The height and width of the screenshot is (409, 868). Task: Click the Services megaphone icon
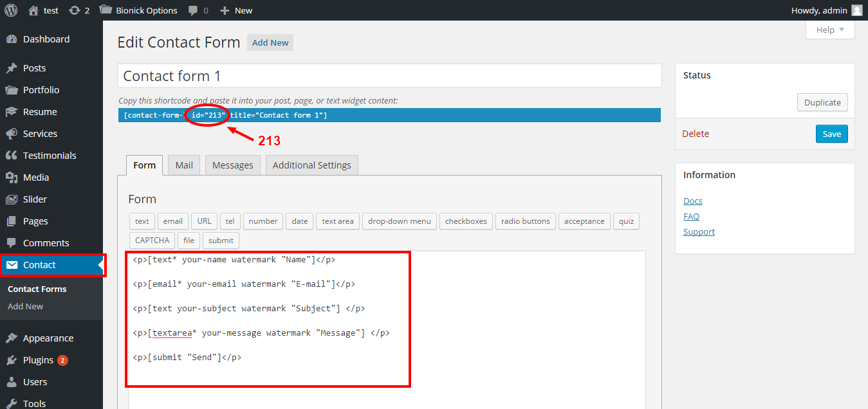pos(12,134)
